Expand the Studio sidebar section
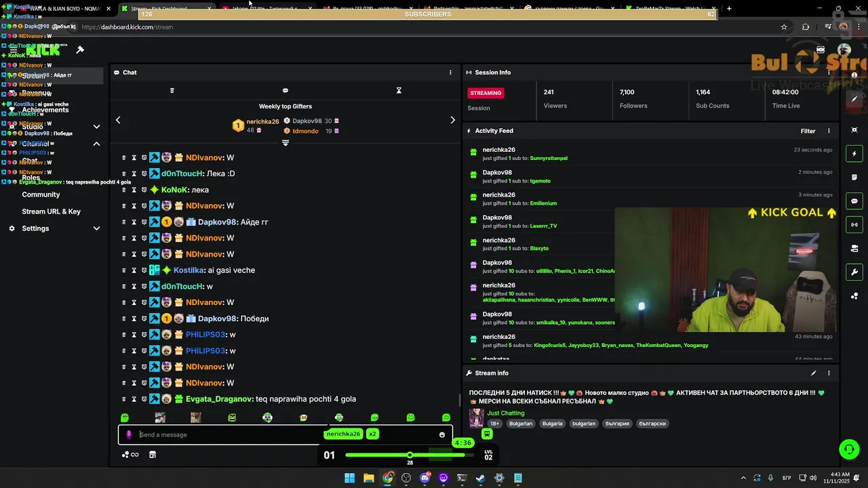This screenshot has width=868, height=488. point(96,127)
